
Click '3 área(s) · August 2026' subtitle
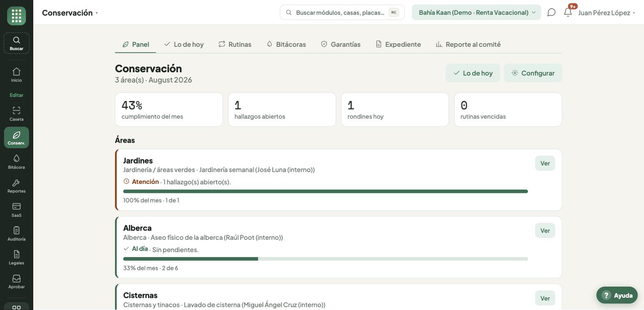[x=154, y=80]
